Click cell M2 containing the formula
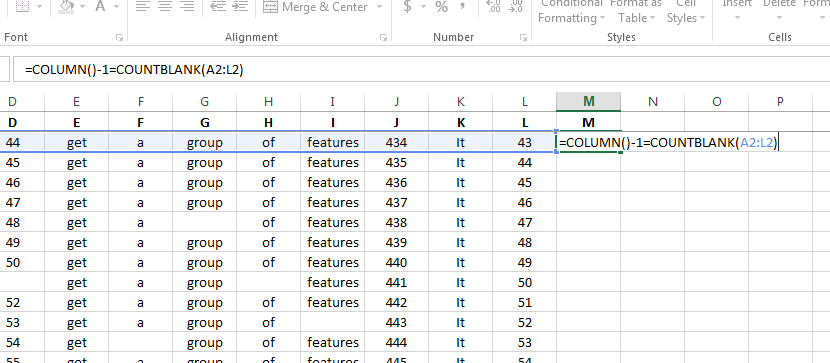This screenshot has width=830, height=363. point(588,142)
